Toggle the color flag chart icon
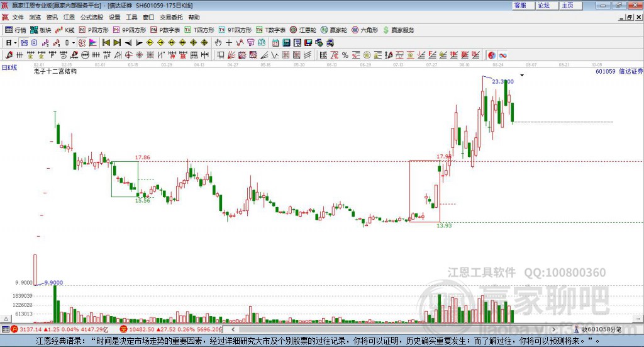The width and height of the screenshot is (644, 347). coord(93,43)
